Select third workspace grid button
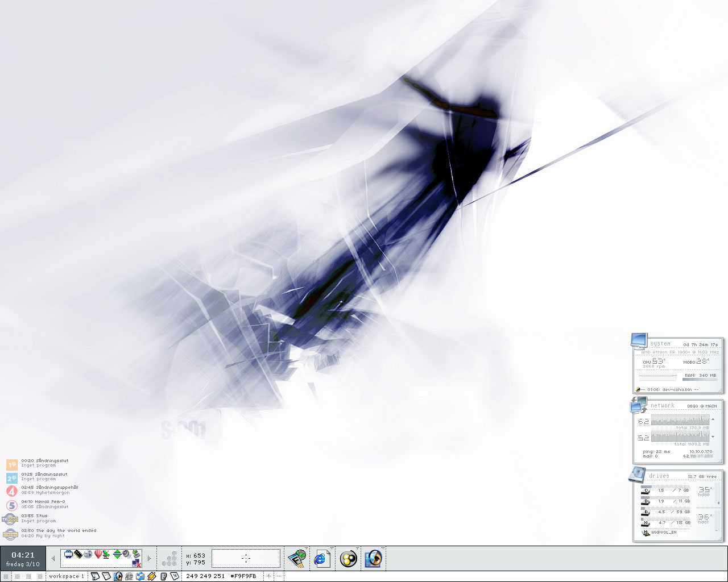Viewport: 728px width, 582px height. (28, 576)
